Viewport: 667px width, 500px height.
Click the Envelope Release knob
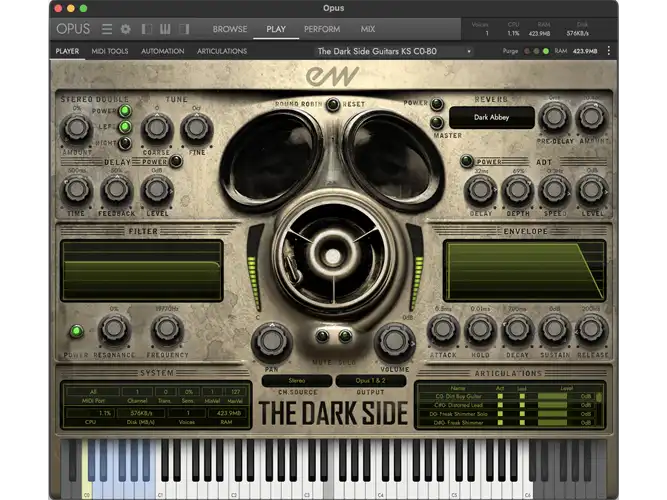[x=591, y=329]
